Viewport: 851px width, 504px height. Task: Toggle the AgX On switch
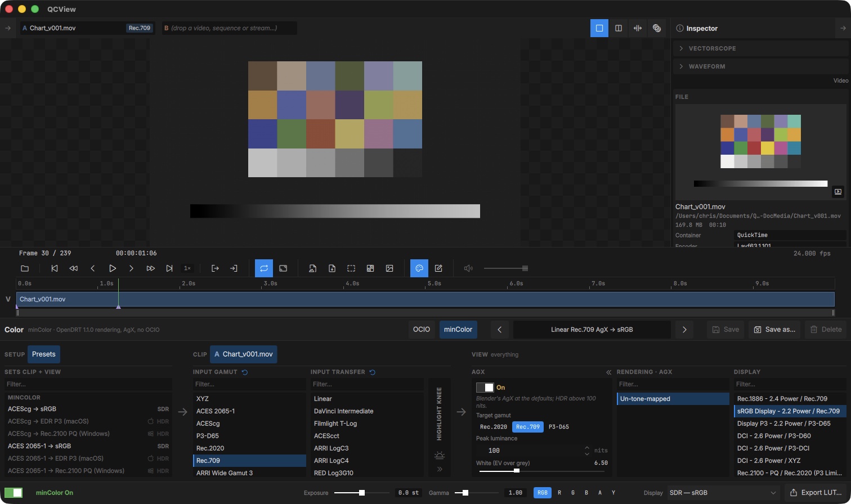click(x=485, y=388)
